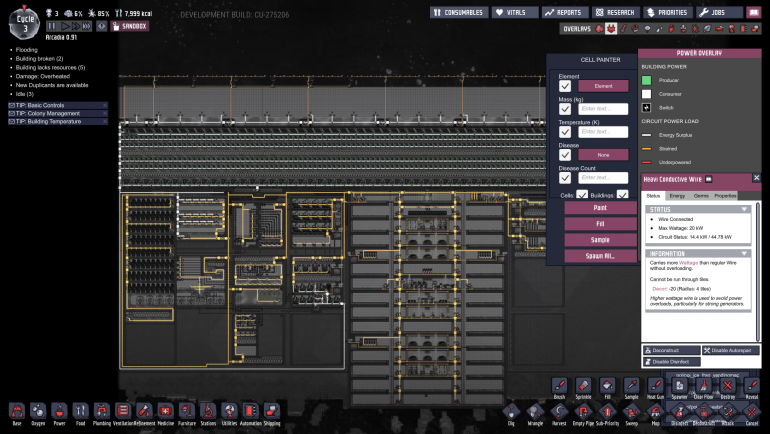Switch to the Energy tab

click(677, 196)
